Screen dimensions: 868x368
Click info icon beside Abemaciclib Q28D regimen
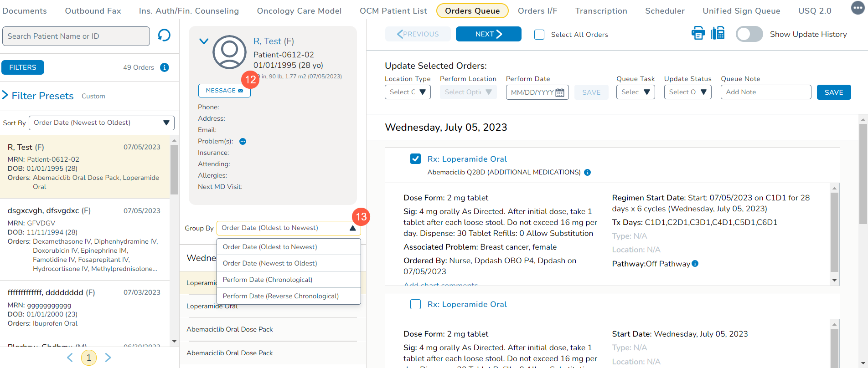[587, 172]
